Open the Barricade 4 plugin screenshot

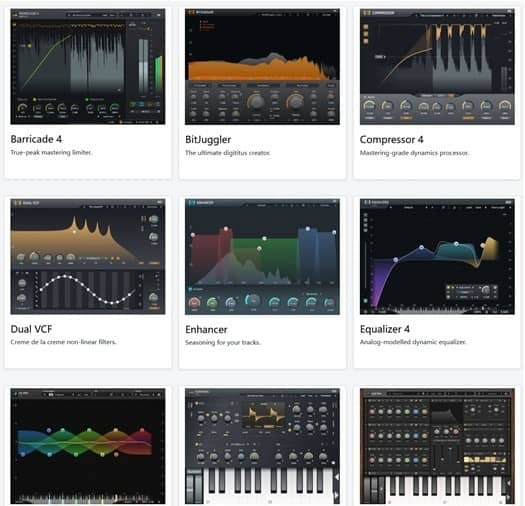click(x=88, y=67)
